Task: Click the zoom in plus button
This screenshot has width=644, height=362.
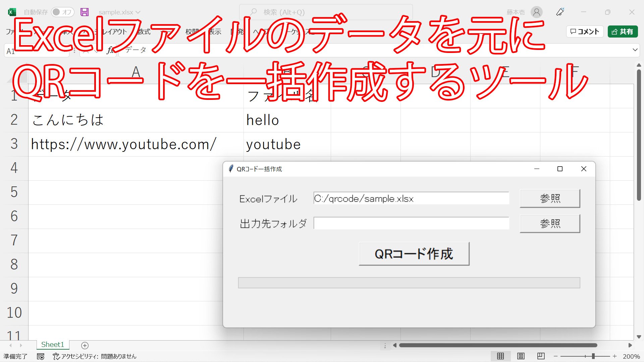Action: coord(614,356)
